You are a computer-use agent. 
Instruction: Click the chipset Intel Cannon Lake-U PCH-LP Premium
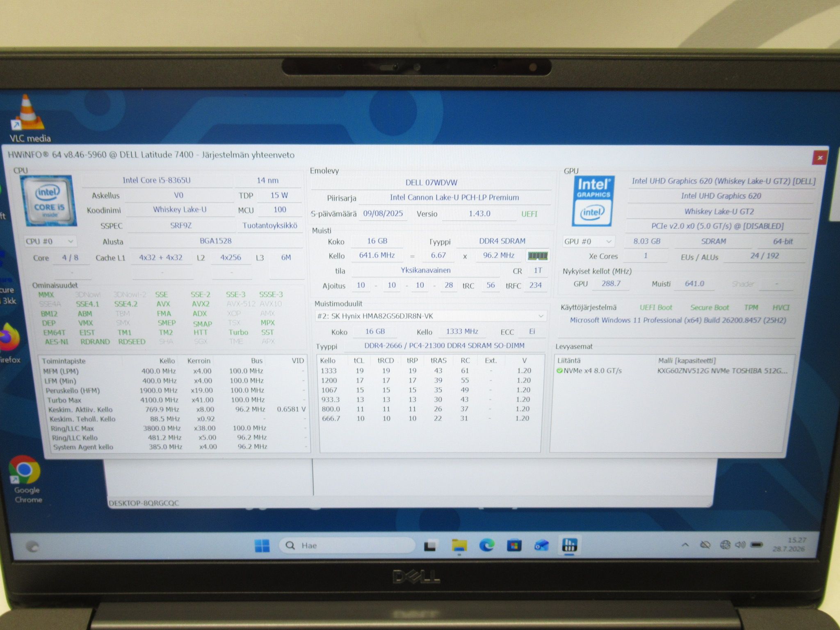(454, 198)
